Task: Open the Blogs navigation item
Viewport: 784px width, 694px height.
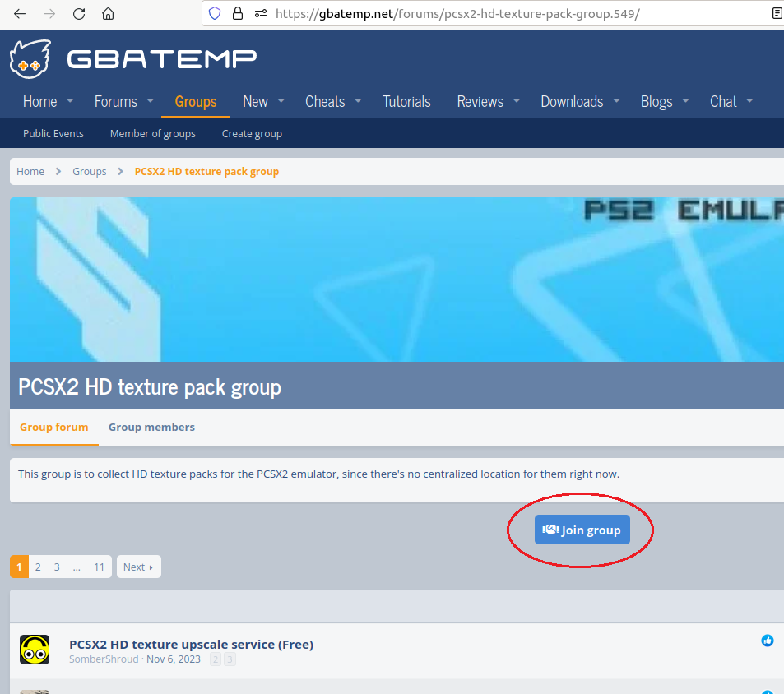Action: click(x=656, y=101)
